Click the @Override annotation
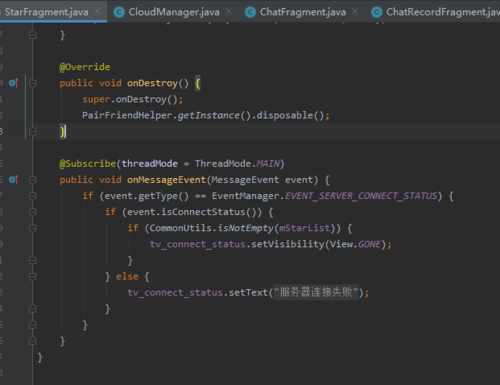Viewport: 500px width, 385px height. [85, 67]
